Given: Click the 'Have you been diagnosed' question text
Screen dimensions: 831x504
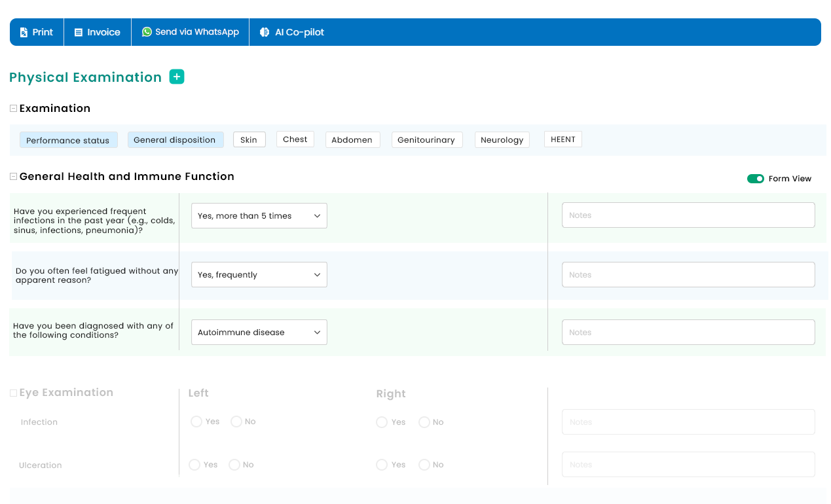Looking at the screenshot, I should tap(93, 331).
